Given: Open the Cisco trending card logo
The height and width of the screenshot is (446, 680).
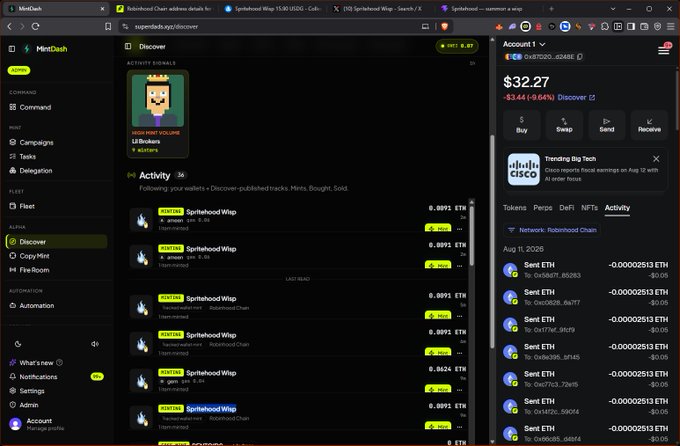Looking at the screenshot, I should point(524,169).
